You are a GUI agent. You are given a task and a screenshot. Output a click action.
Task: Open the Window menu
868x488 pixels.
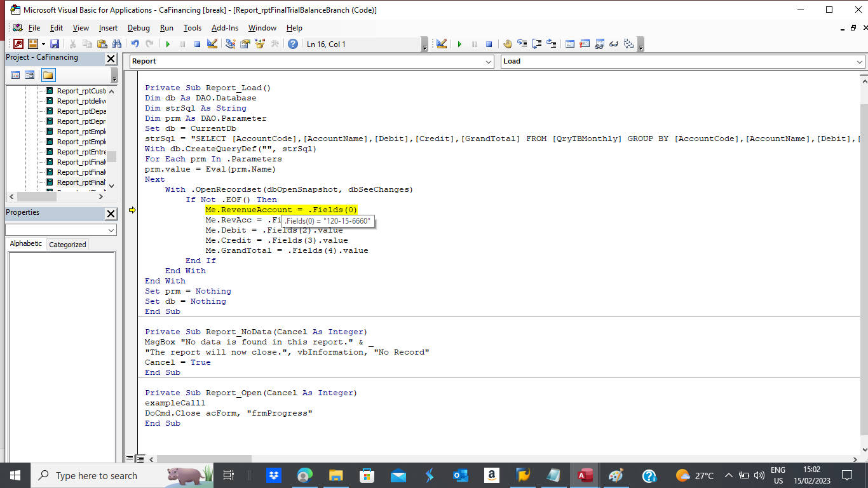[x=262, y=28]
